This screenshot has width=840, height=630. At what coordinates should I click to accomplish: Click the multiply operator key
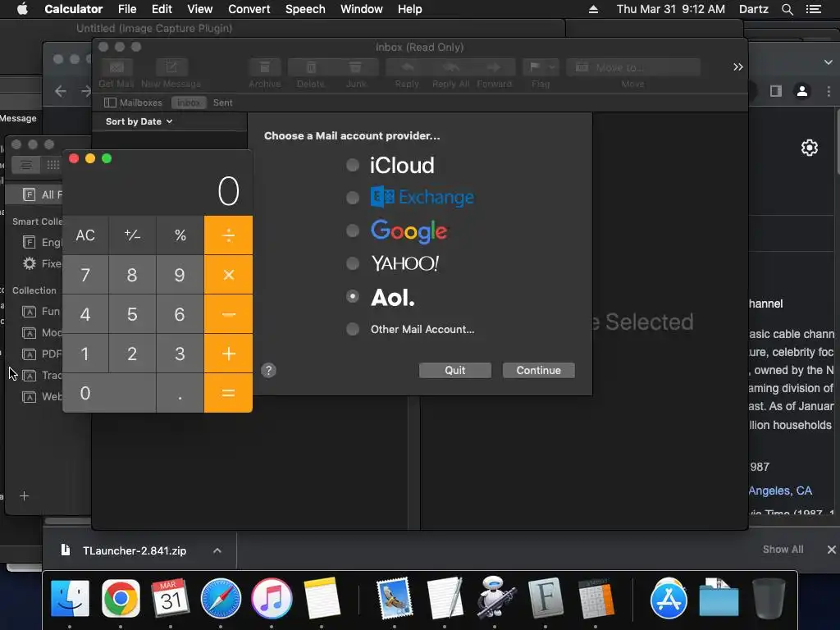pyautogui.click(x=228, y=275)
